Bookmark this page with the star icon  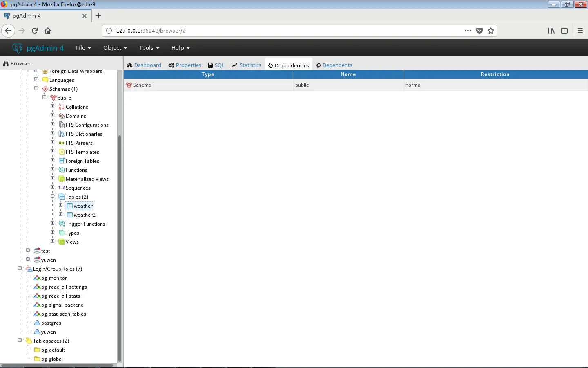[x=491, y=31]
